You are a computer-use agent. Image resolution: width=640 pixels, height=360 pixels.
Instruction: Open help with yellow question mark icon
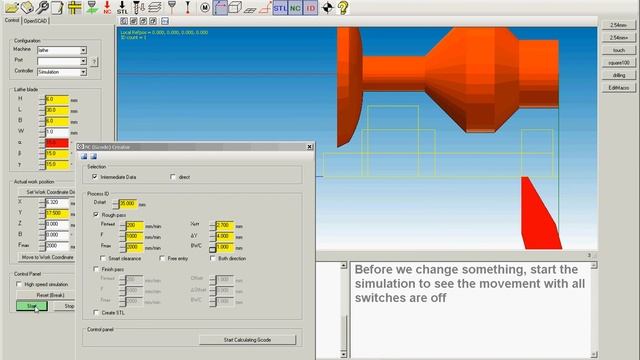(343, 7)
